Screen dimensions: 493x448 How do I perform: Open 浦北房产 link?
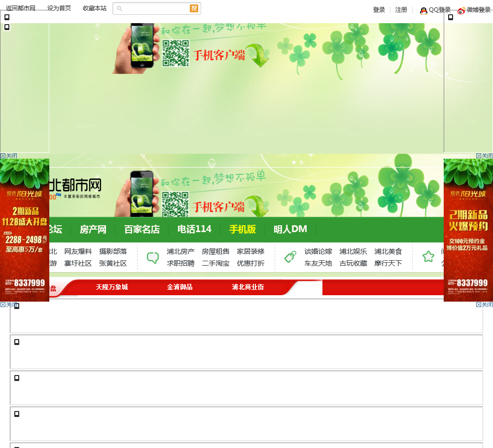(x=180, y=251)
